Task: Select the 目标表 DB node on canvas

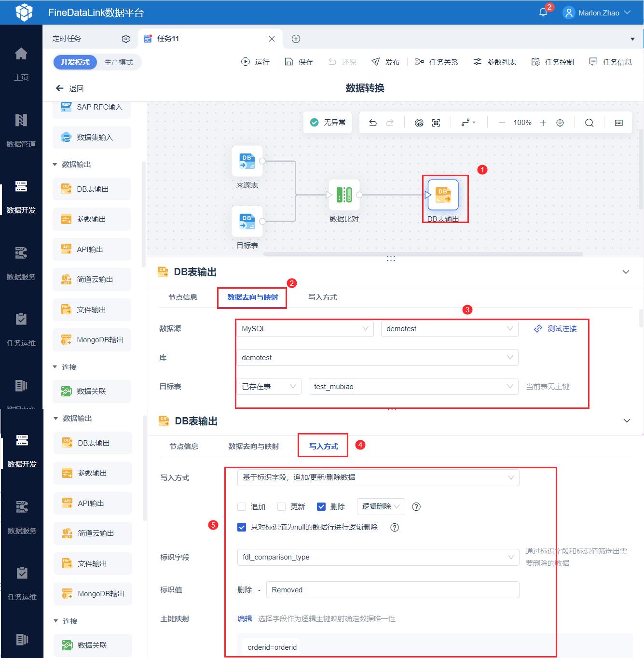Action: pos(247,221)
